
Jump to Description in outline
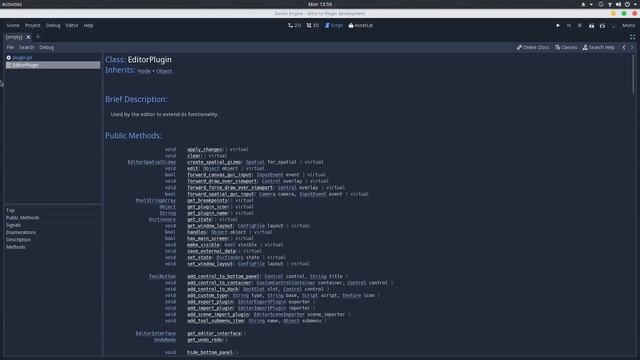(x=18, y=240)
